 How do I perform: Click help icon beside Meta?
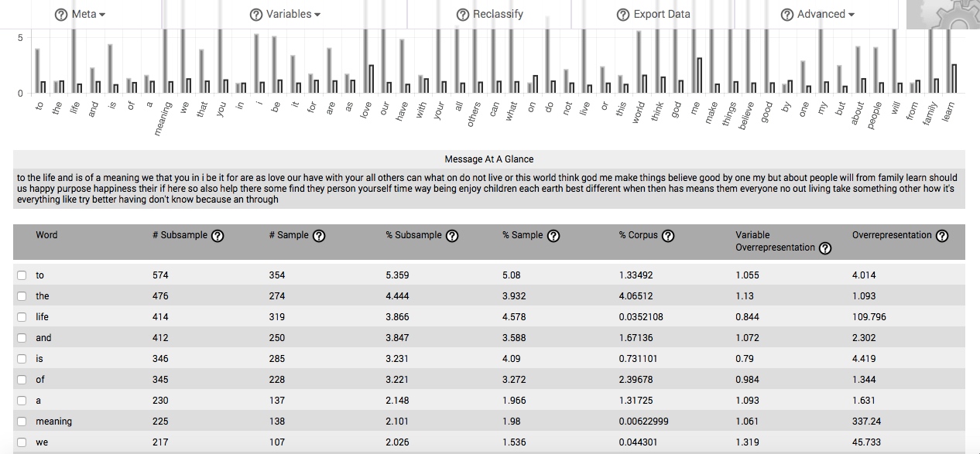point(61,15)
